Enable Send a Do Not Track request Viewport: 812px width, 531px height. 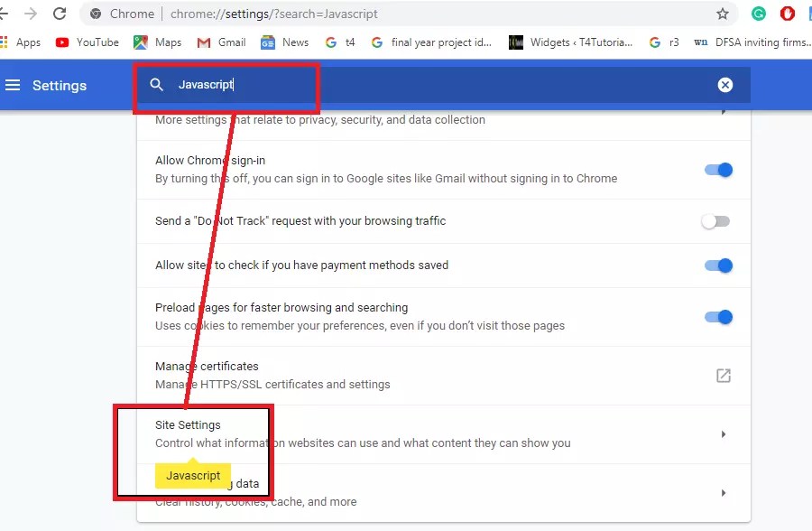coord(717,219)
